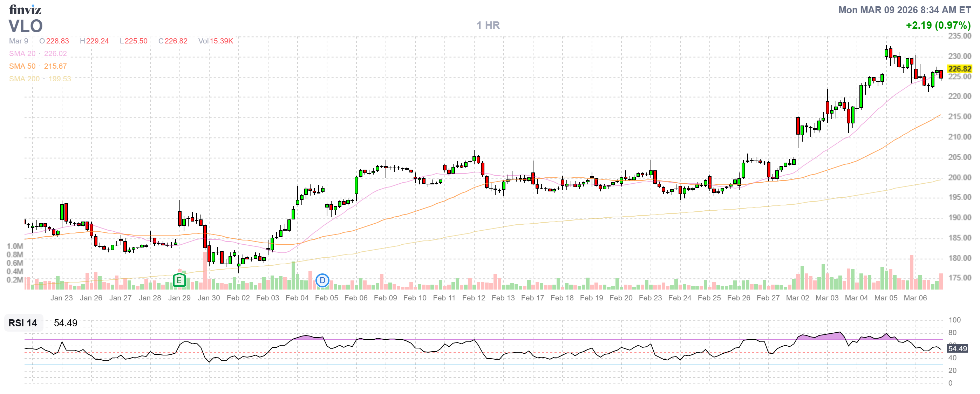Click the Mon MAR 09 2026 timestamp

[904, 10]
